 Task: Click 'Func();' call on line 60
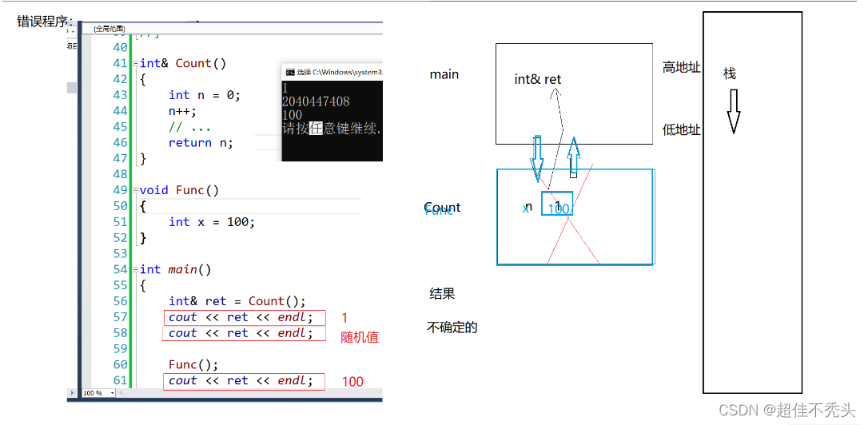[x=193, y=364]
